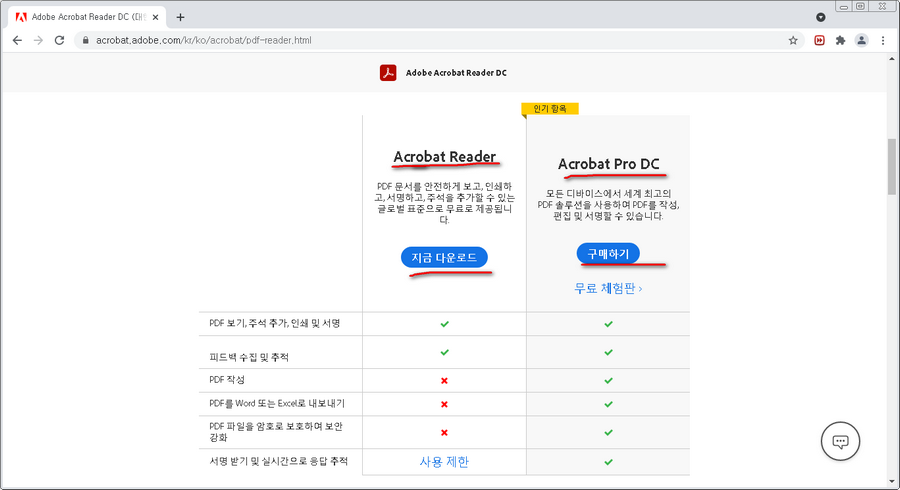Click the 인기 항목 badge
The width and height of the screenshot is (900, 490).
[550, 108]
